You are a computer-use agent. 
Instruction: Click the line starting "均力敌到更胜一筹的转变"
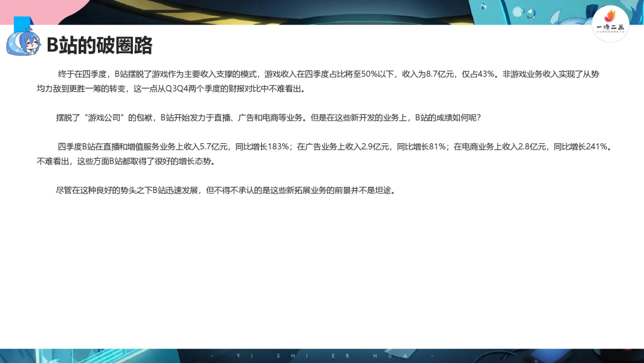point(171,89)
